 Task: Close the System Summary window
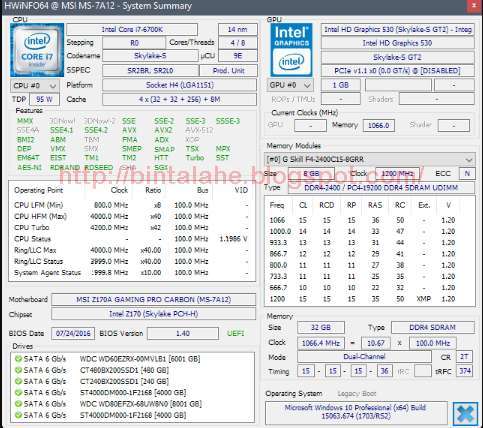pyautogui.click(x=475, y=7)
